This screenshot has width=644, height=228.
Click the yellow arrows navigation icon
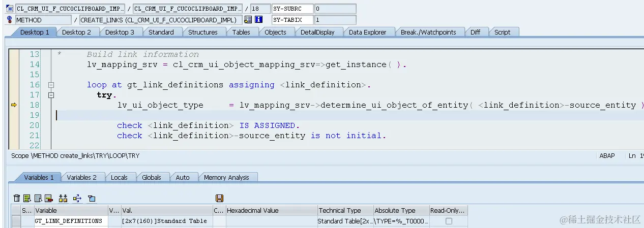click(77, 198)
